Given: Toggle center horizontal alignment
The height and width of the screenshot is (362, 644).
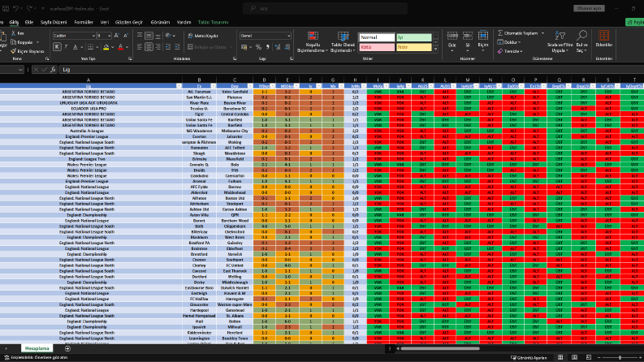Looking at the screenshot, I should pyautogui.click(x=149, y=47).
